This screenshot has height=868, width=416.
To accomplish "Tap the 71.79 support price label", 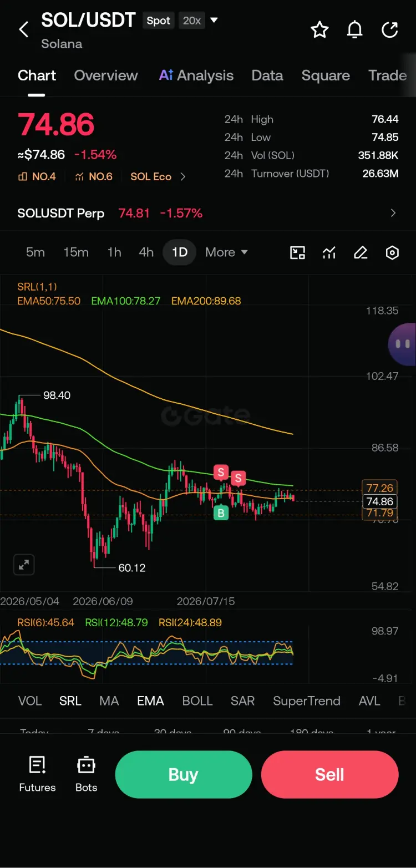I will [379, 514].
